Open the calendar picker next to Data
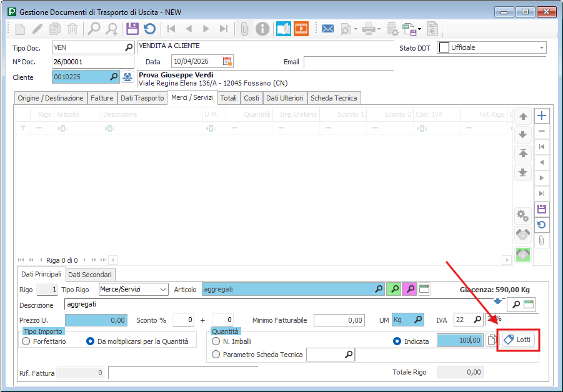Screen dimensions: 563x392 coord(227,61)
